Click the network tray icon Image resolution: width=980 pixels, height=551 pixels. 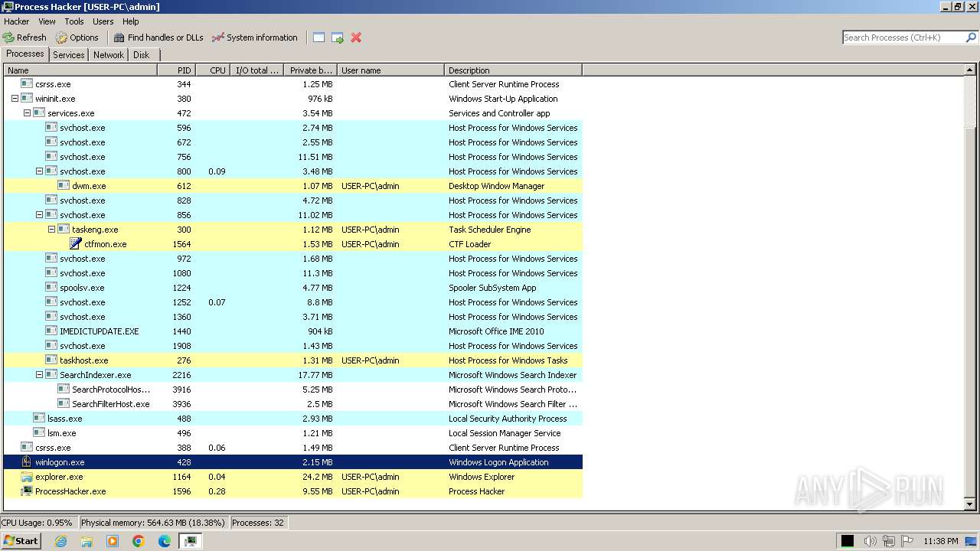888,541
